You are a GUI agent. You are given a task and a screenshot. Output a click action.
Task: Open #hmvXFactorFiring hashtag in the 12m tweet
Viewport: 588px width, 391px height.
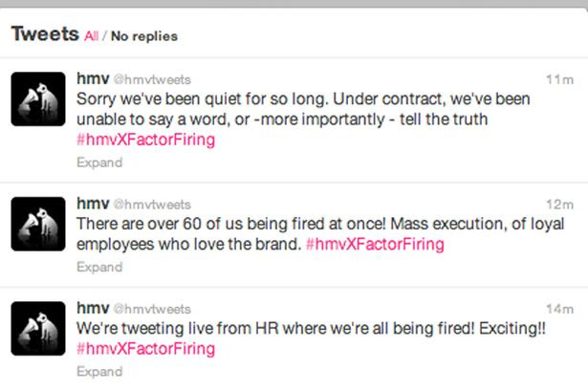pyautogui.click(x=375, y=244)
